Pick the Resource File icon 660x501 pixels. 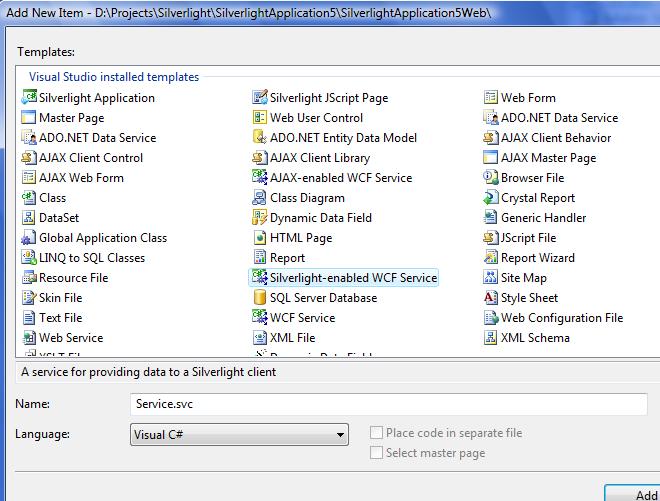click(29, 277)
